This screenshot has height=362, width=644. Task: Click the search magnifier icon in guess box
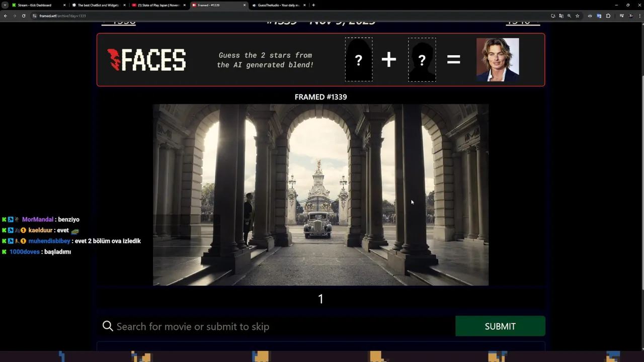click(108, 326)
